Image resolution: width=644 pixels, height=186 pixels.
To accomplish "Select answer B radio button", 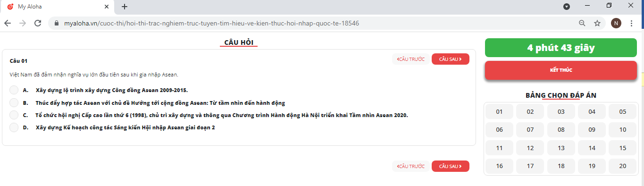I will click(14, 102).
